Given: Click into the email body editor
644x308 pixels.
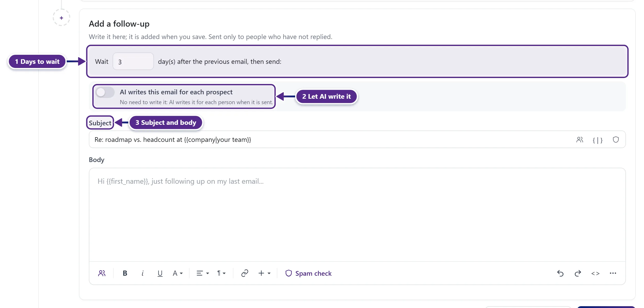Looking at the screenshot, I should pyautogui.click(x=357, y=215).
